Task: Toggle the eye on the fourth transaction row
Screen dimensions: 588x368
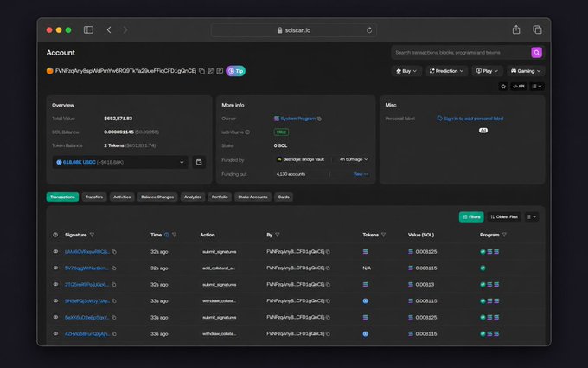Action: click(x=55, y=300)
